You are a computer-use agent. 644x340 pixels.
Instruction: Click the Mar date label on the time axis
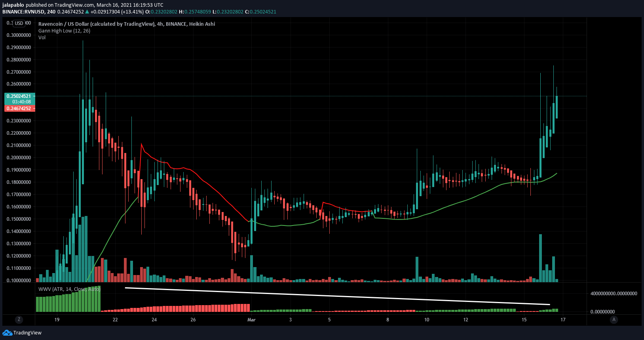[251, 320]
